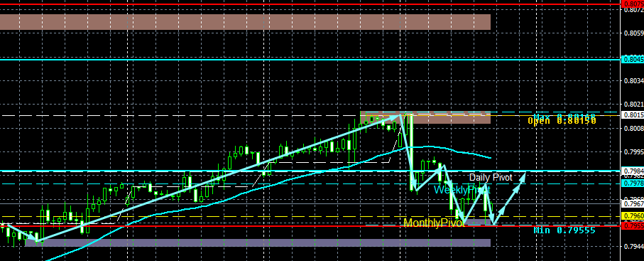Select the WeeklyPivot label on chart
The height and width of the screenshot is (261, 644).
462,190
